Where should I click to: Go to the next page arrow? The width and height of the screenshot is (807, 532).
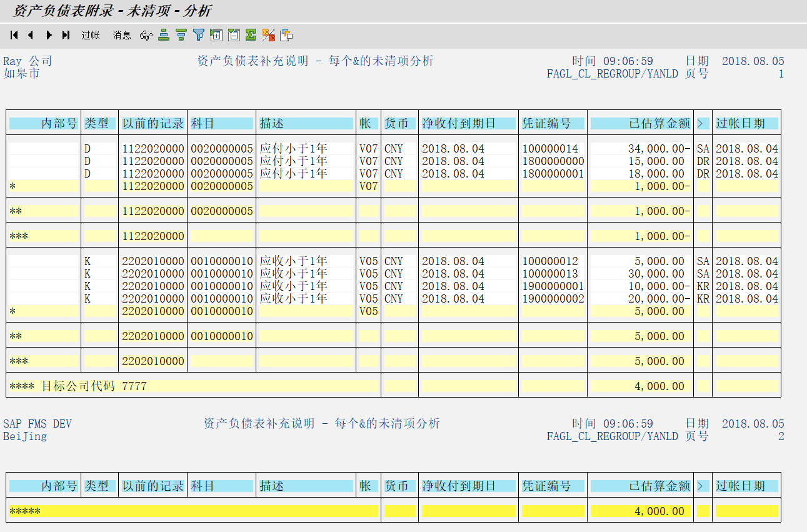coord(49,35)
